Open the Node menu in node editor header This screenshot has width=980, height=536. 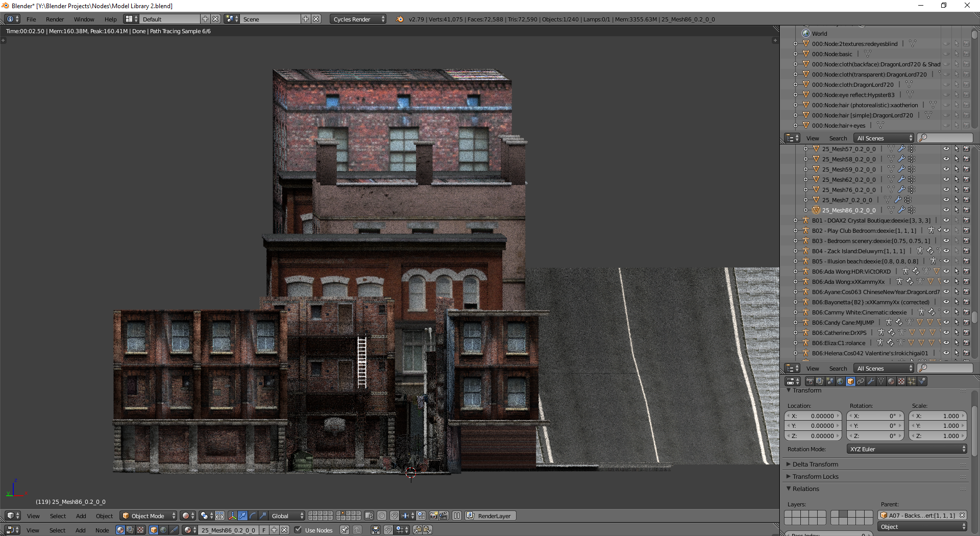coord(102,530)
